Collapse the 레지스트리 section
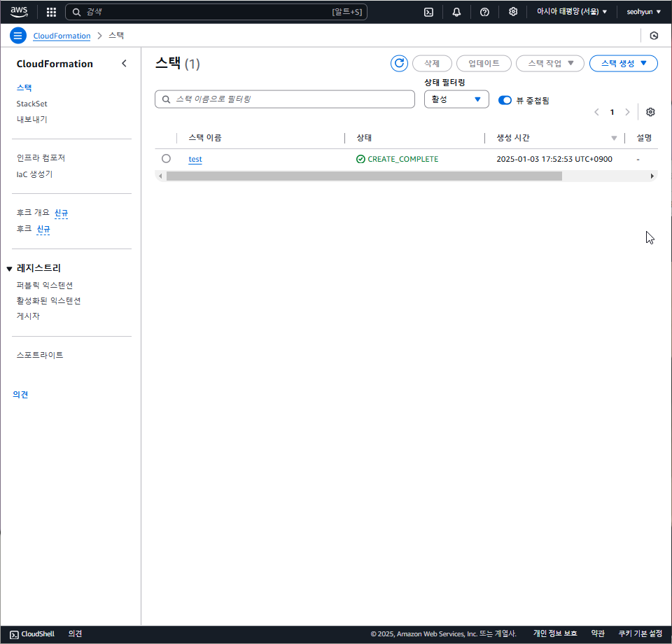 click(9, 269)
